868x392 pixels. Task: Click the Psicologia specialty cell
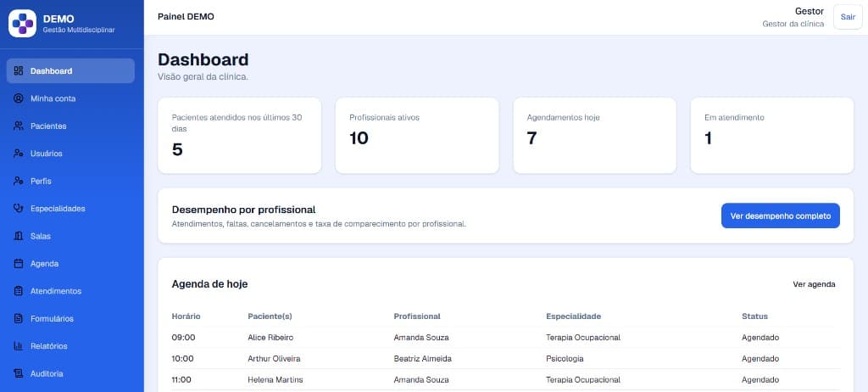565,359
